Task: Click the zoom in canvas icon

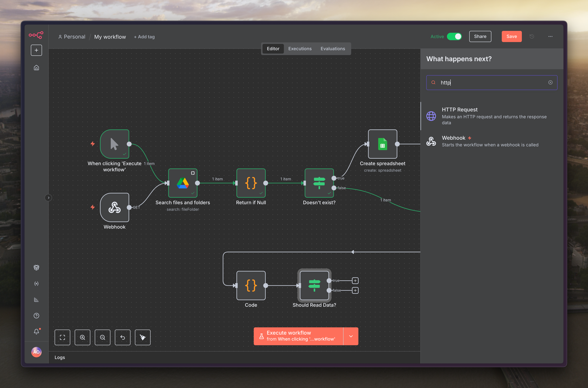Action: coord(82,337)
